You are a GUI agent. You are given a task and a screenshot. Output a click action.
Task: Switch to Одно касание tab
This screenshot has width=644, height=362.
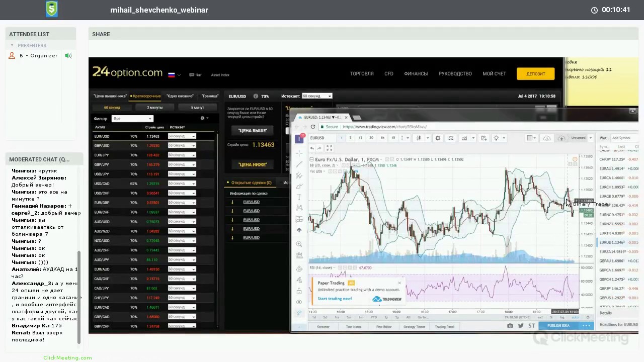180,96
